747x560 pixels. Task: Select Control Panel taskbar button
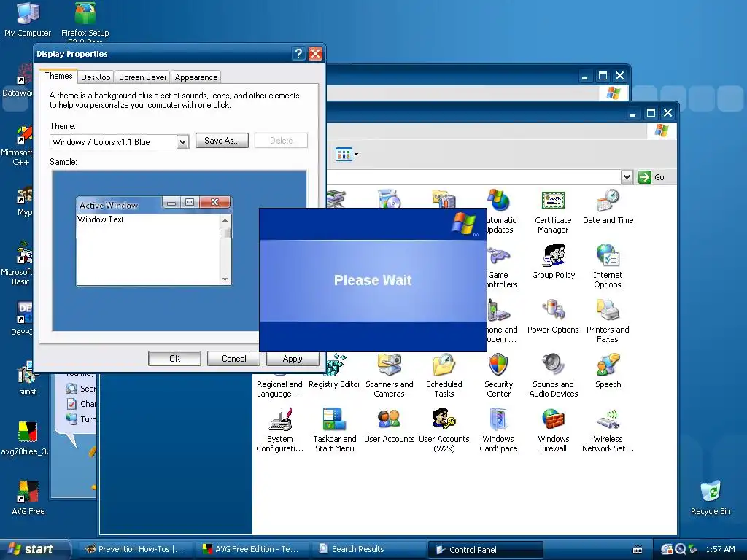tap(485, 550)
